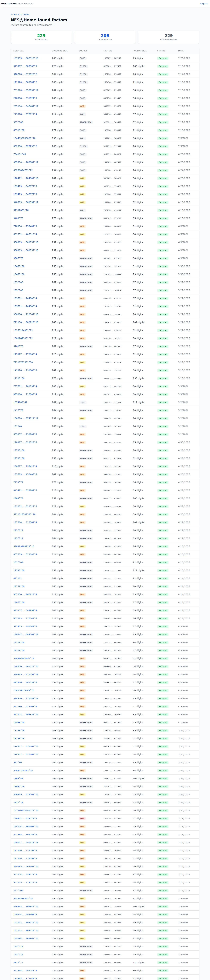The height and width of the screenshot is (980, 210).
Task: Open formula 356084...229147^10
Action: (x=26, y=314)
